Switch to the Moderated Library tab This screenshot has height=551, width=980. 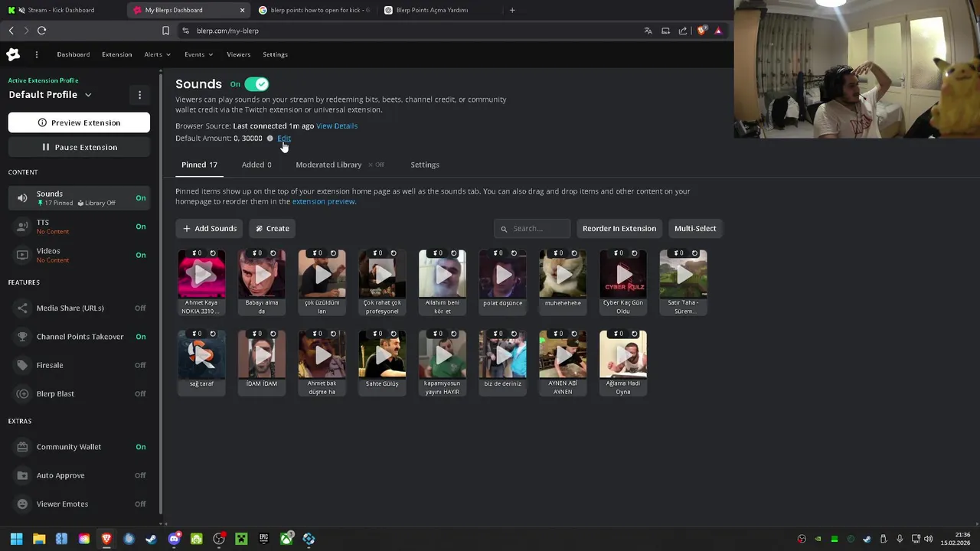tap(328, 165)
